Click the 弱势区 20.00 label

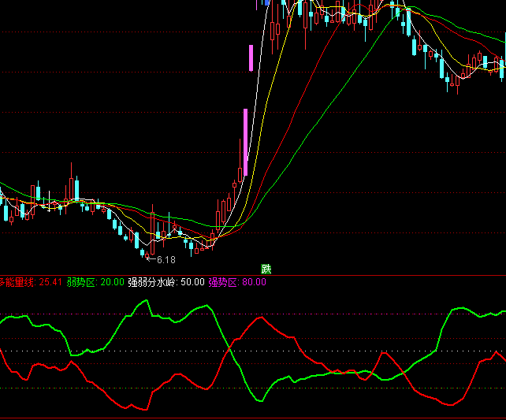(x=95, y=281)
